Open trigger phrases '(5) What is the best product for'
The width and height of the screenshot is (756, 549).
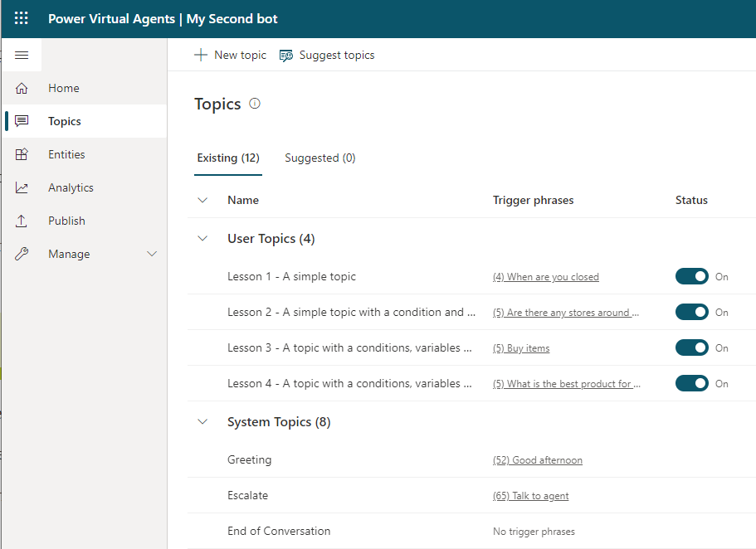(x=567, y=384)
